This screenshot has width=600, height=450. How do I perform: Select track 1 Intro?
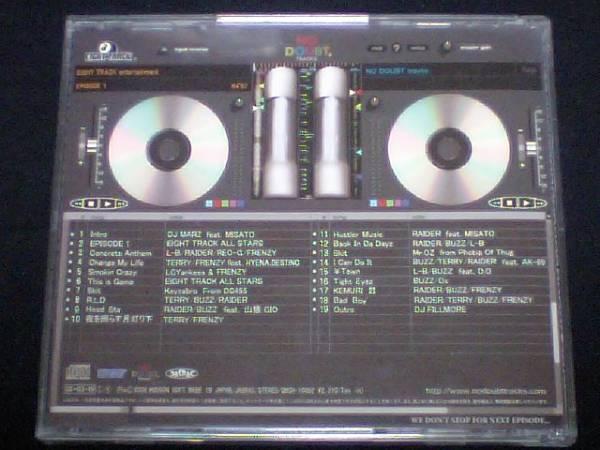coord(98,234)
